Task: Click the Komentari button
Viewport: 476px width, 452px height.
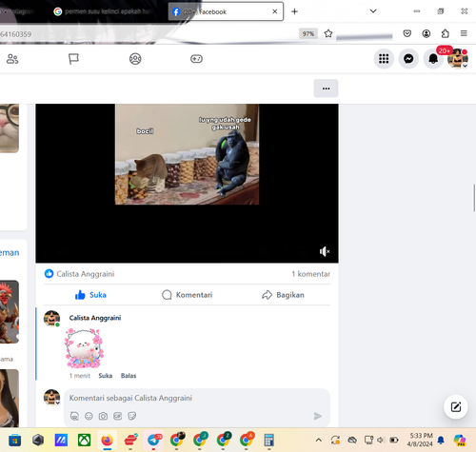Action: pos(187,295)
